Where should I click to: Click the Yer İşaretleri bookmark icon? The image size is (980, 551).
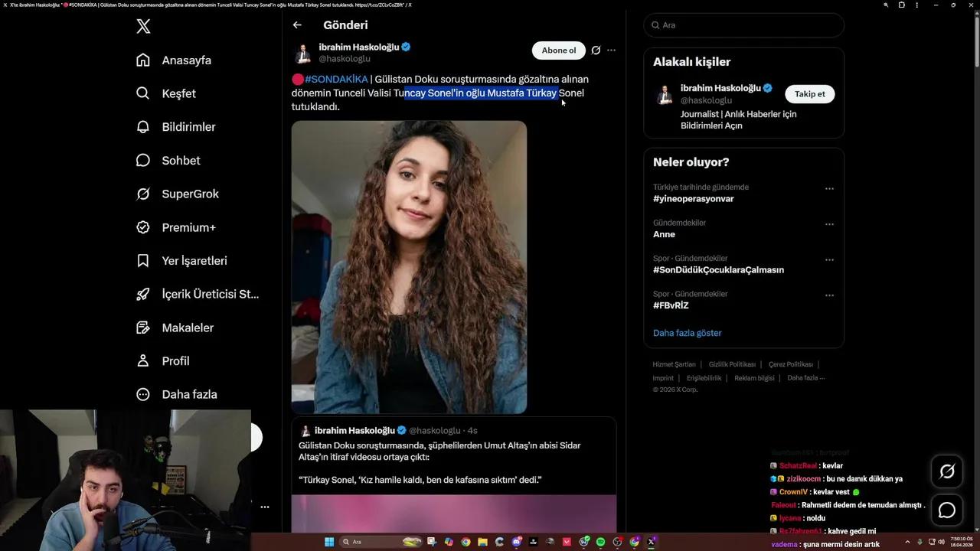click(x=143, y=261)
